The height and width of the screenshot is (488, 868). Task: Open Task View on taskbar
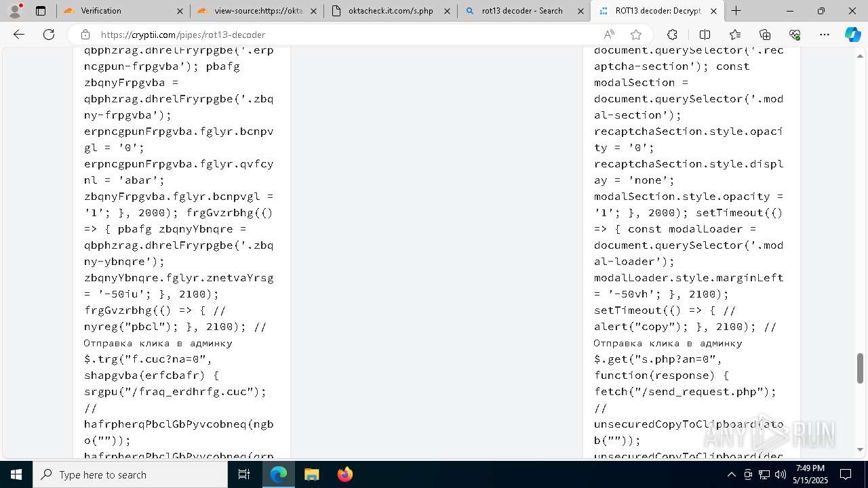[244, 474]
